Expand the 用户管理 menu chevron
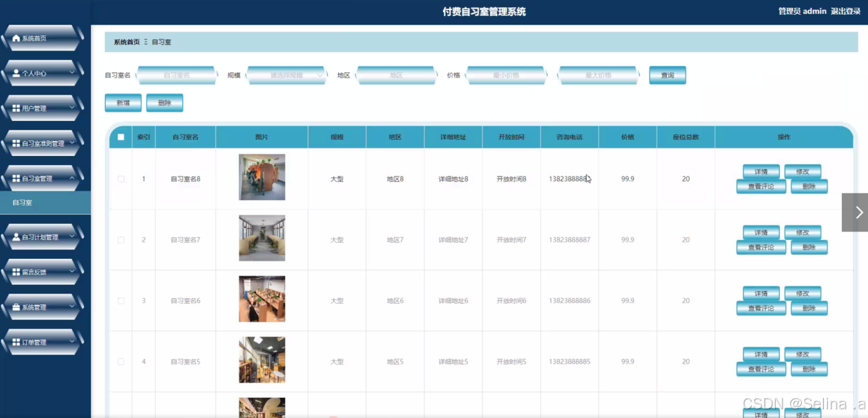The width and height of the screenshot is (868, 418). pos(71,108)
